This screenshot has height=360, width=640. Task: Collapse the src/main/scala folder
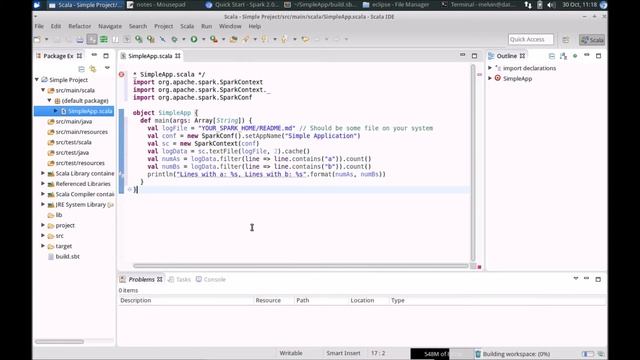coord(43,90)
